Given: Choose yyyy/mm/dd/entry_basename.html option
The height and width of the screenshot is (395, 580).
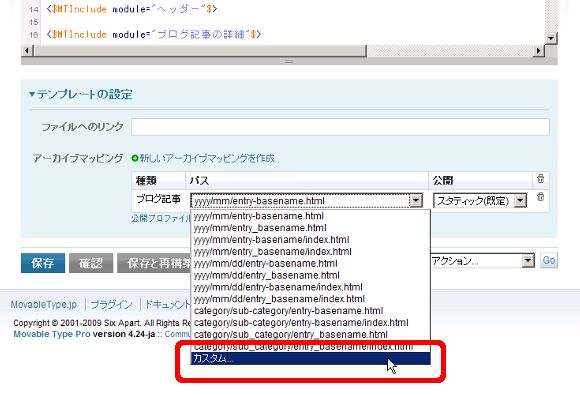Looking at the screenshot, I should (x=310, y=275).
